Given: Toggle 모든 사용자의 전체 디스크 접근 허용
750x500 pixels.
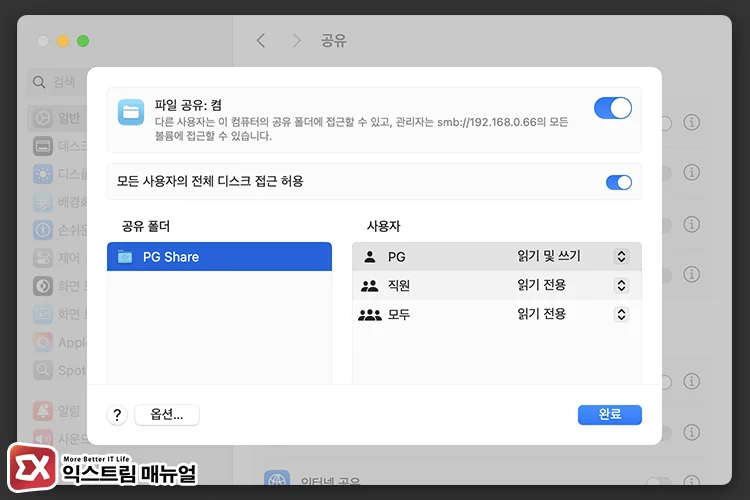Looking at the screenshot, I should tap(618, 182).
